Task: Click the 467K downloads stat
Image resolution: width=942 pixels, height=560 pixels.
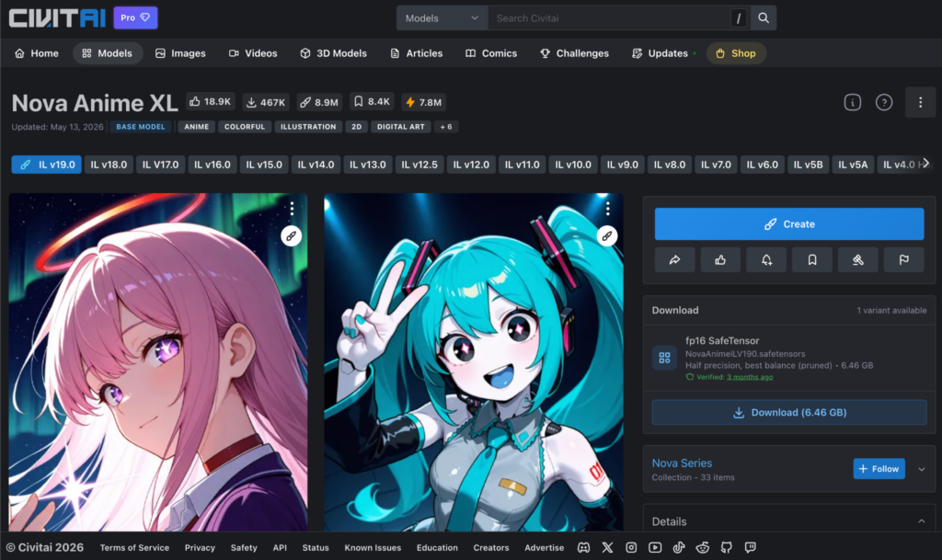Action: click(x=266, y=102)
